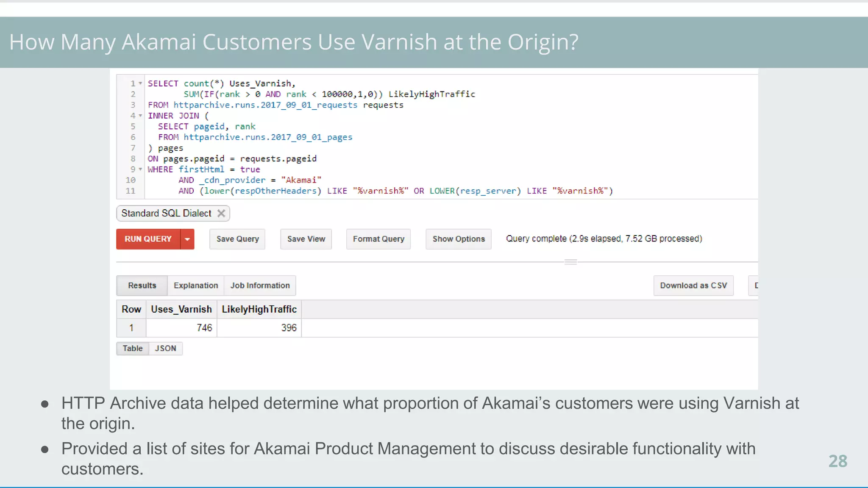This screenshot has height=488, width=868.
Task: Click the RUN QUERY button
Action: pyautogui.click(x=148, y=239)
